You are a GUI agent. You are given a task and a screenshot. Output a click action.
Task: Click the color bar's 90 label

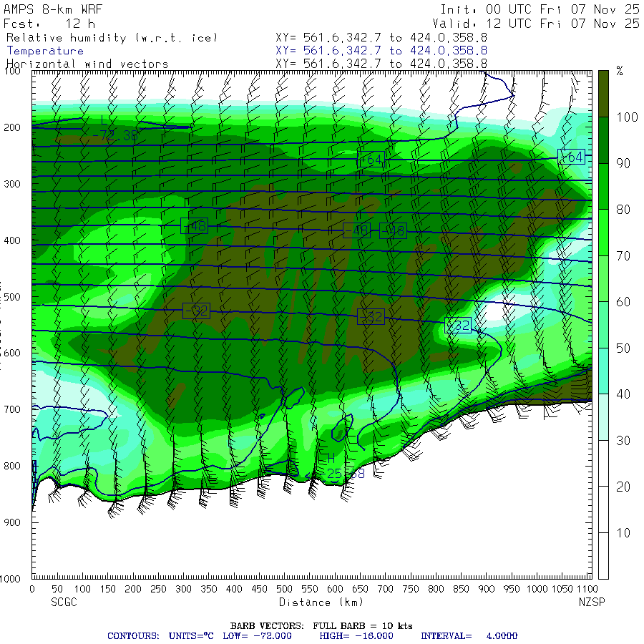coord(623,163)
